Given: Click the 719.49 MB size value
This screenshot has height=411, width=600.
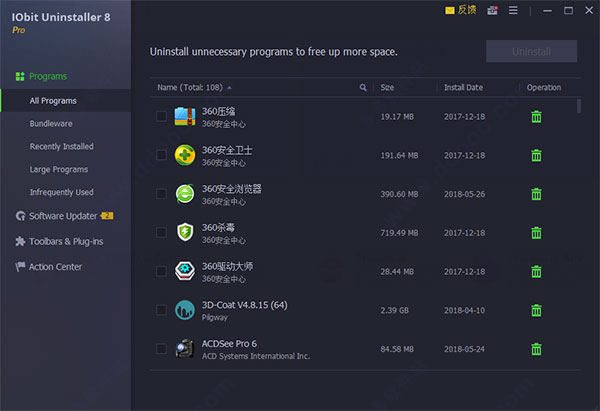Looking at the screenshot, I should coord(399,233).
